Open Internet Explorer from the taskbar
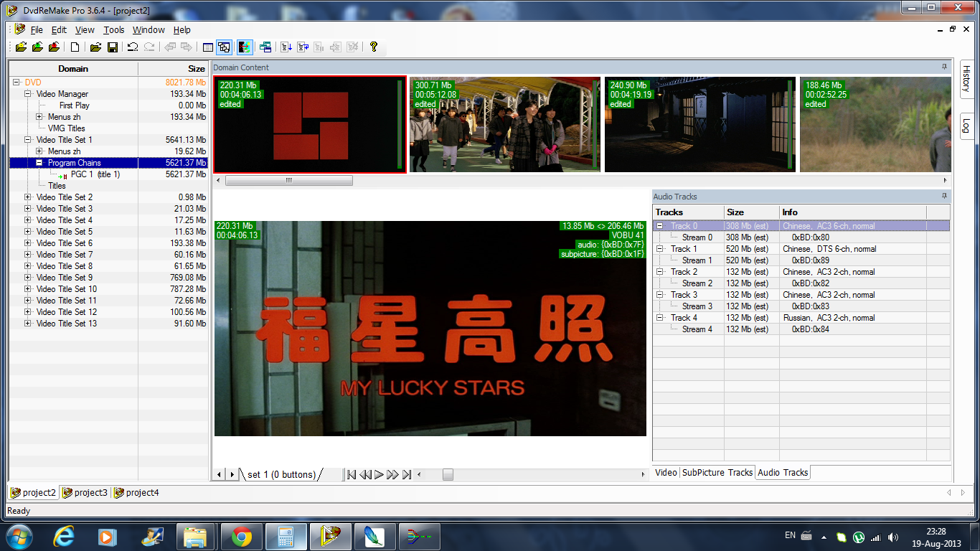The height and width of the screenshot is (551, 980). pyautogui.click(x=64, y=536)
